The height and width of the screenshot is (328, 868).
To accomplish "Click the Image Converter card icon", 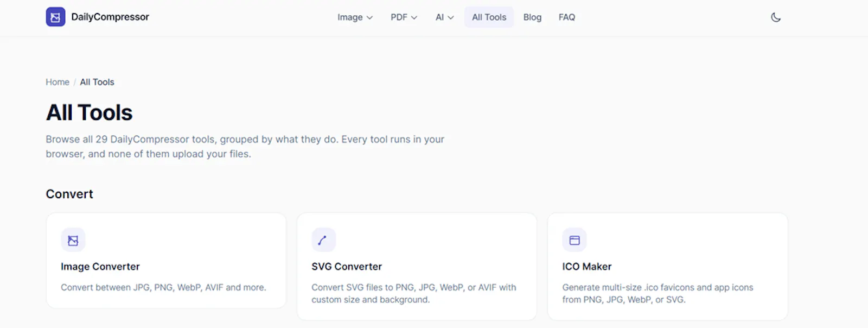I will (x=73, y=240).
